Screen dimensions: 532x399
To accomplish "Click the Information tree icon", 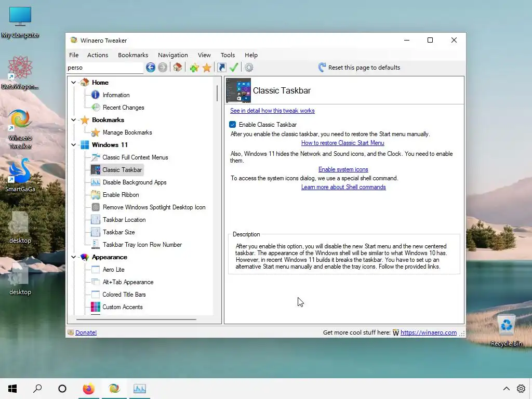I will (x=96, y=95).
